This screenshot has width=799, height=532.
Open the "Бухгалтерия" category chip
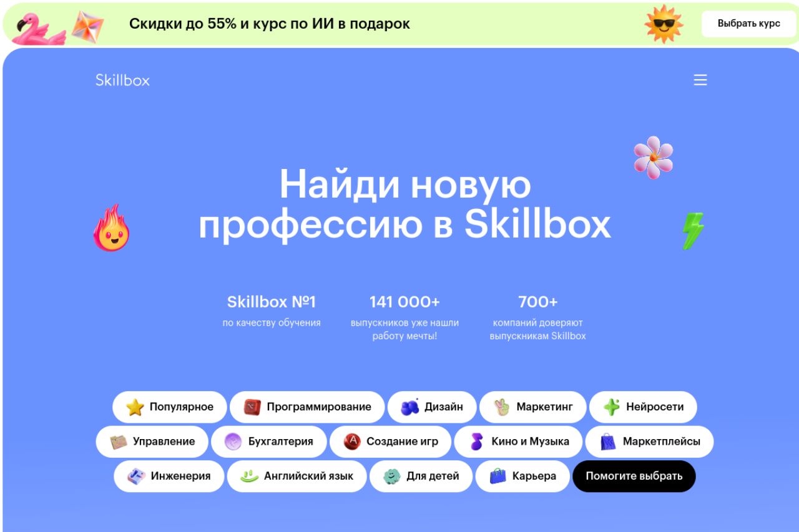click(269, 442)
